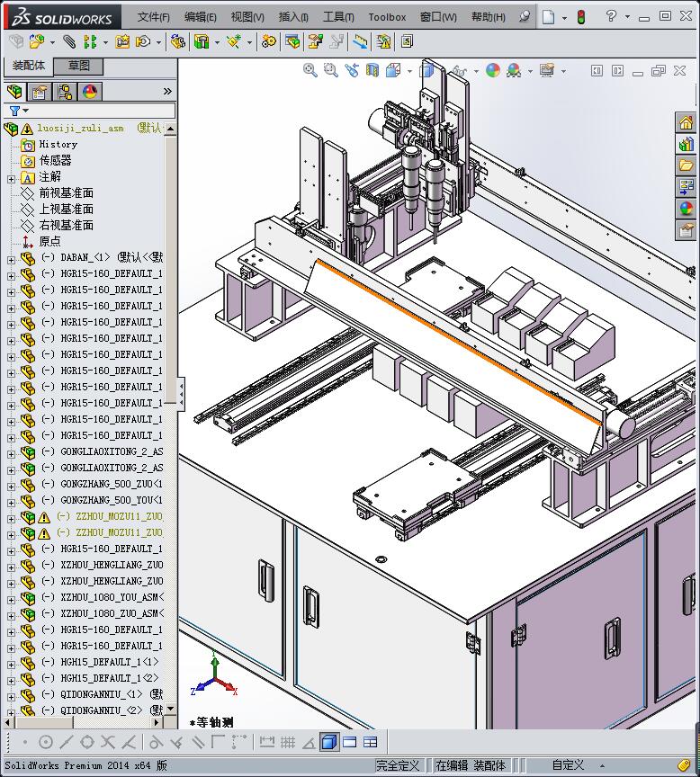Open the 文件(F) menu

pos(153,17)
